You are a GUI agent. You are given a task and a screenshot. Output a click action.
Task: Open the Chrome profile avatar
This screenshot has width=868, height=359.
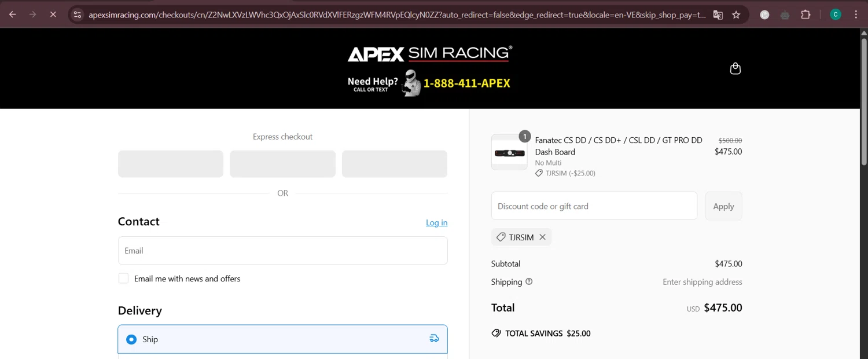(836, 15)
